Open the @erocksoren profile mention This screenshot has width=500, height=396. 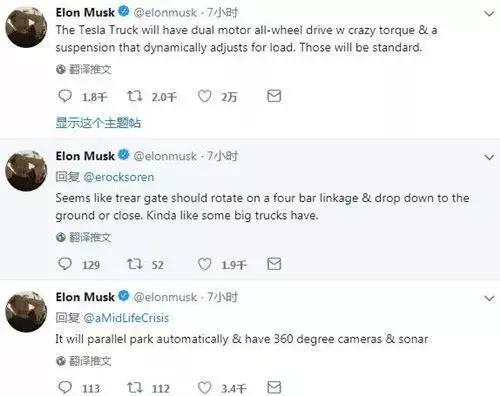coord(118,177)
